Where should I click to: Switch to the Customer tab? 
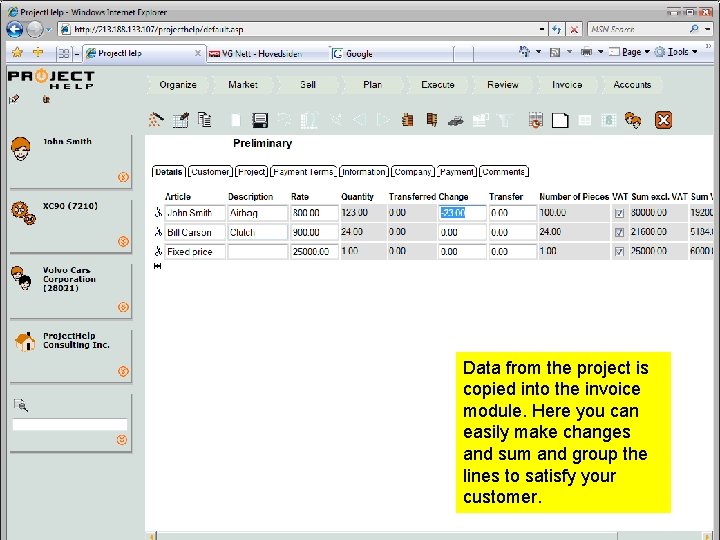[x=210, y=172]
